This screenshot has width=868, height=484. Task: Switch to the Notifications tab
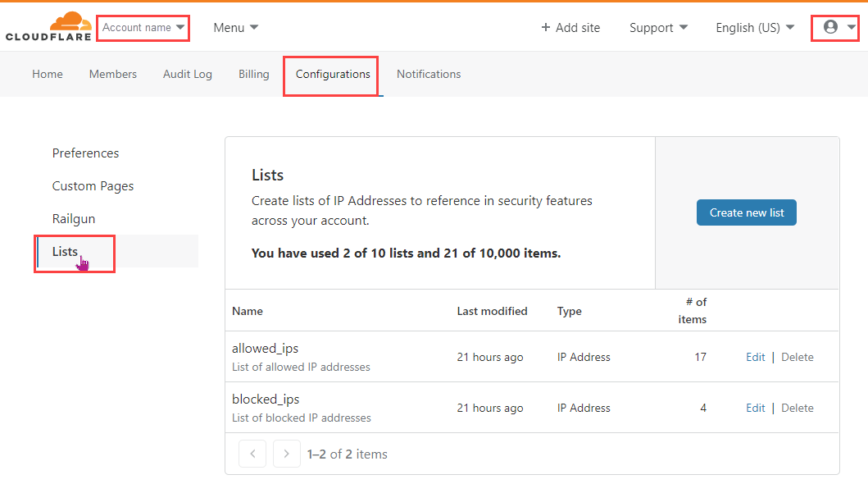click(x=428, y=74)
